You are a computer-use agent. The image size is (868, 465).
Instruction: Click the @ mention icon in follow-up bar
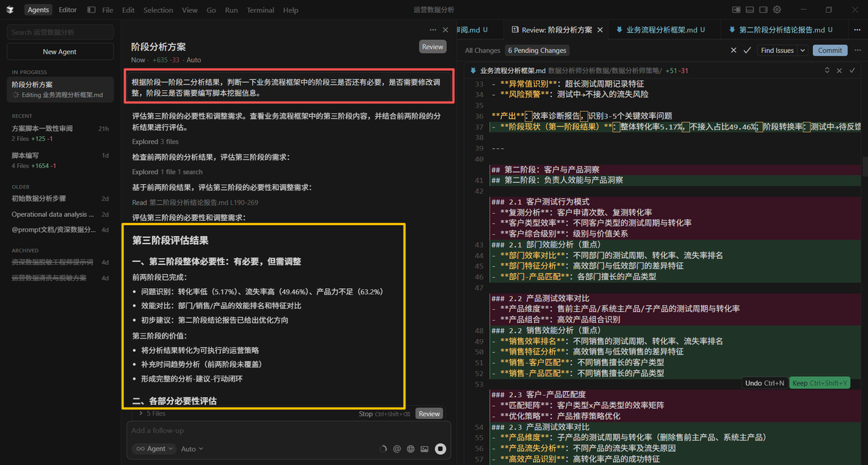[x=397, y=449]
